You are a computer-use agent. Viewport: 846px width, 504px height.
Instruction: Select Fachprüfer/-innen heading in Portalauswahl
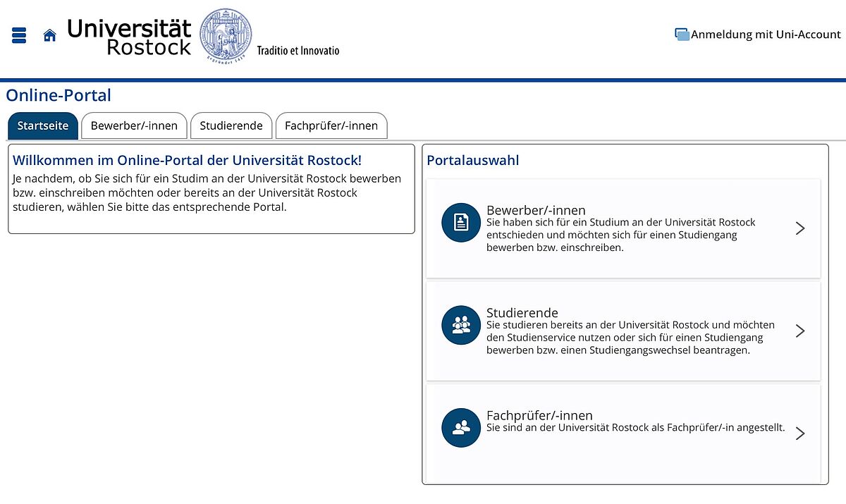[539, 415]
